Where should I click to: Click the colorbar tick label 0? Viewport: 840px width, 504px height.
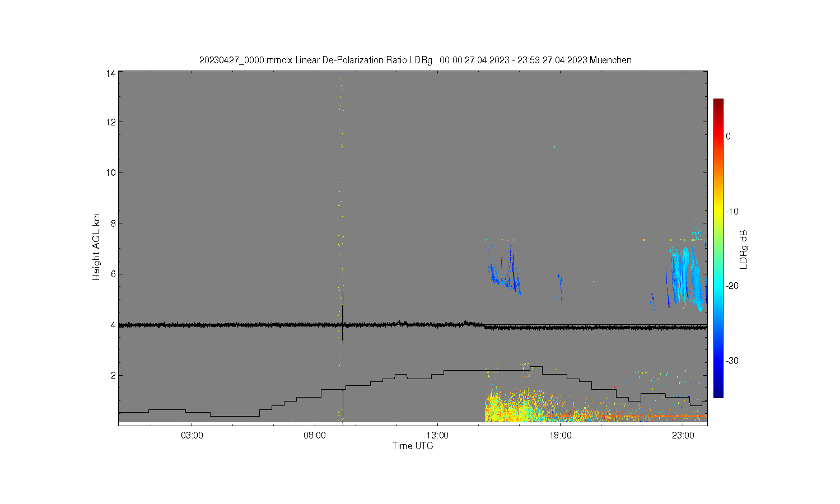point(728,136)
